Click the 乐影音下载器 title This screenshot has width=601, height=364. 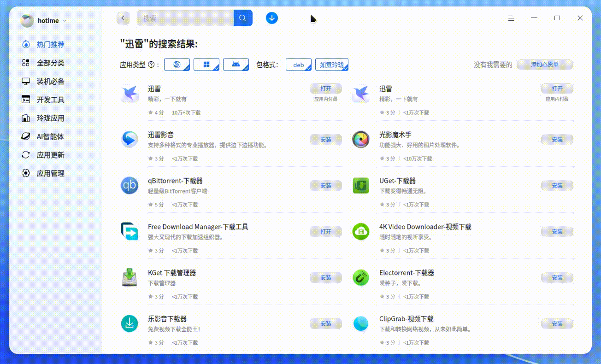[x=167, y=319]
